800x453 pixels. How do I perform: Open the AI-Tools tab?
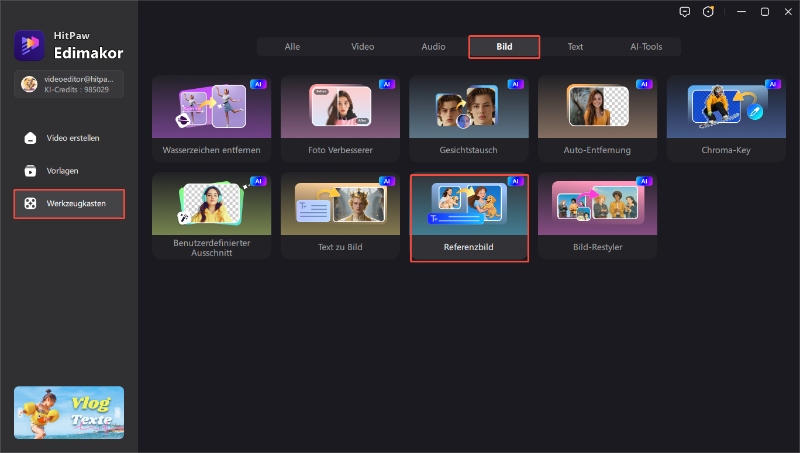point(645,47)
